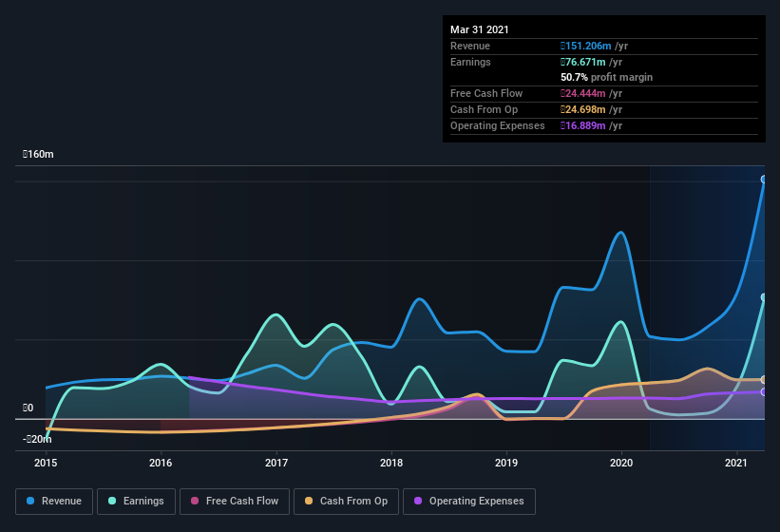Viewport: 780px width, 532px height.
Task: Click the 151.206m revenue value in tooltip
Action: click(593, 46)
